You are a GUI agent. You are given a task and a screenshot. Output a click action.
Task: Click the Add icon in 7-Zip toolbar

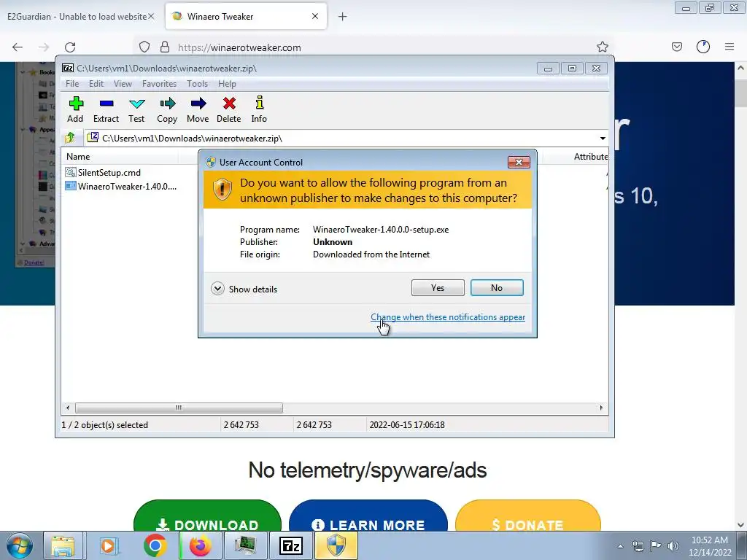75,109
